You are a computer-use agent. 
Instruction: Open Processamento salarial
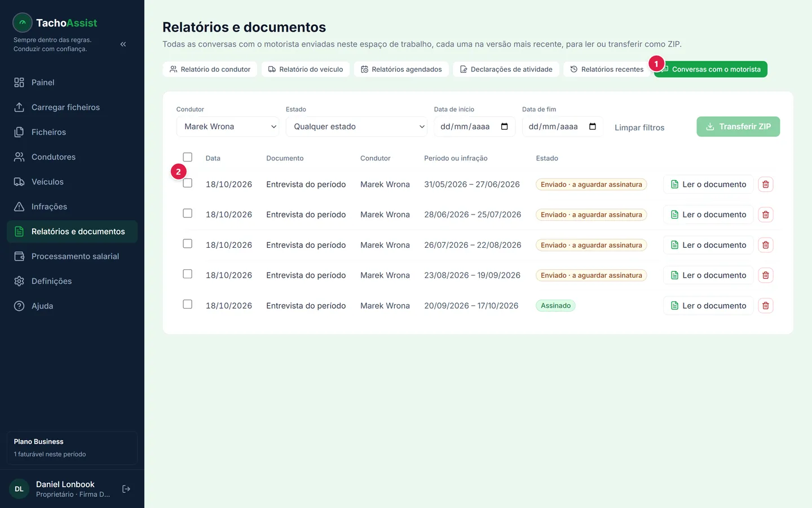coord(72,256)
